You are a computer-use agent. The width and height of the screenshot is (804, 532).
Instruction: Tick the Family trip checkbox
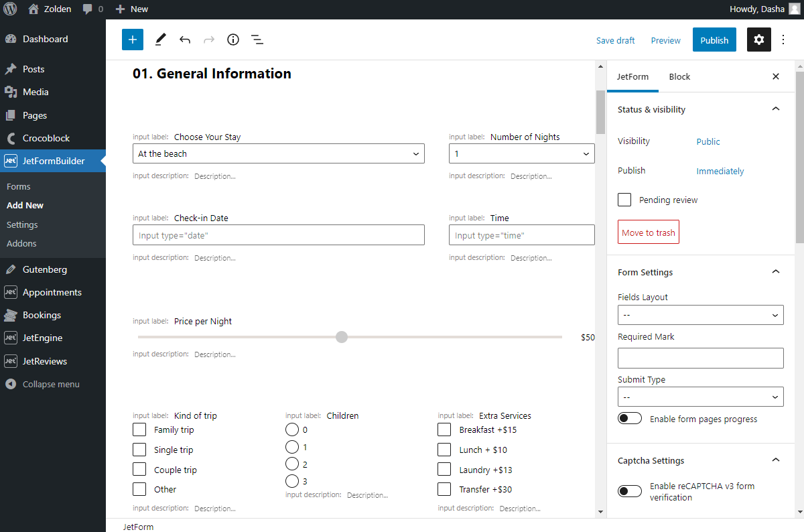[x=139, y=429]
